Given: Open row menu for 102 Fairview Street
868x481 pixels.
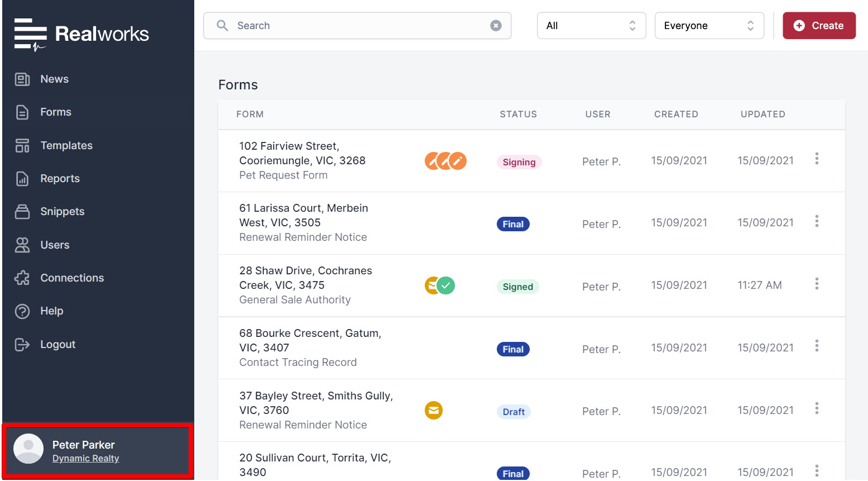Looking at the screenshot, I should click(x=817, y=159).
